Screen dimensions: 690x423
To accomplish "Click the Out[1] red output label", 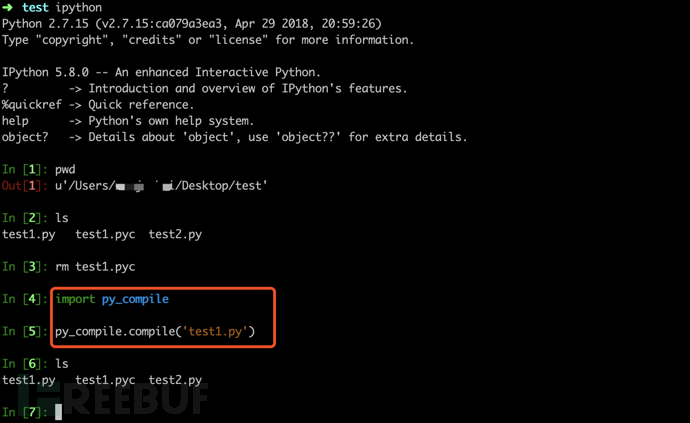I will 24,186.
